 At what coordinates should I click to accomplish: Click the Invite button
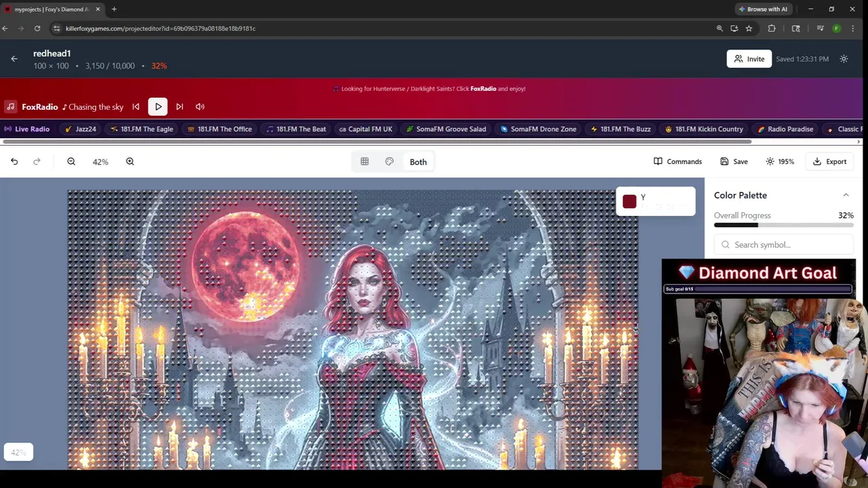(749, 59)
